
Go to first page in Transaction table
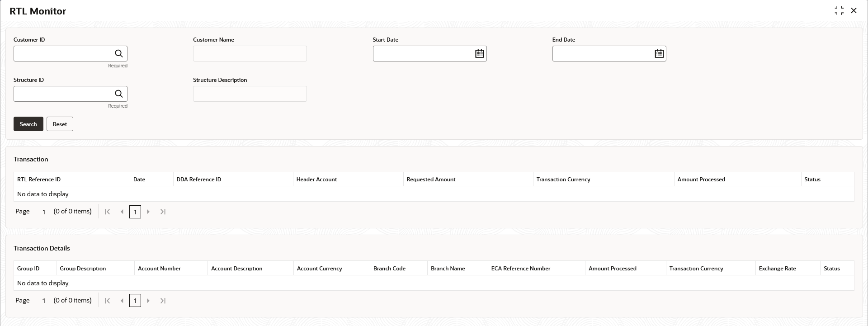tap(107, 212)
